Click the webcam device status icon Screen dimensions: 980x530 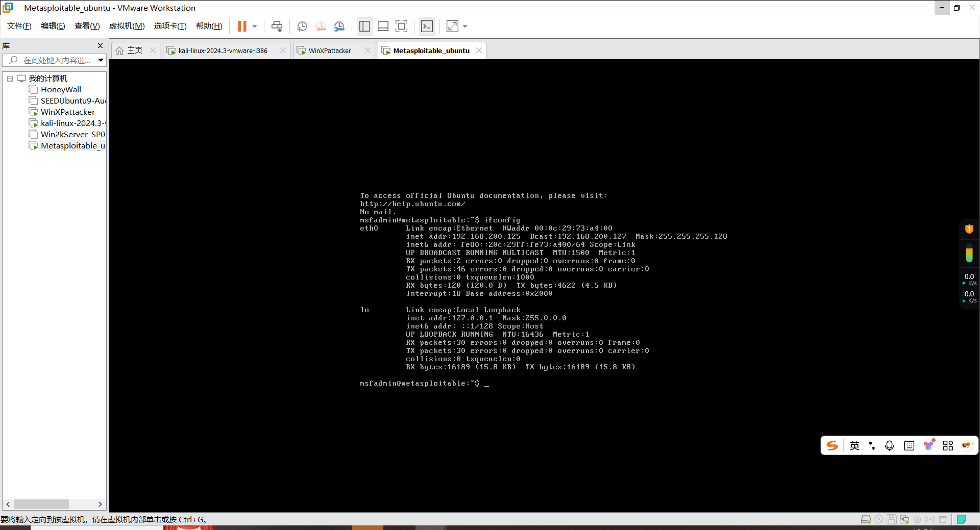[x=917, y=519]
